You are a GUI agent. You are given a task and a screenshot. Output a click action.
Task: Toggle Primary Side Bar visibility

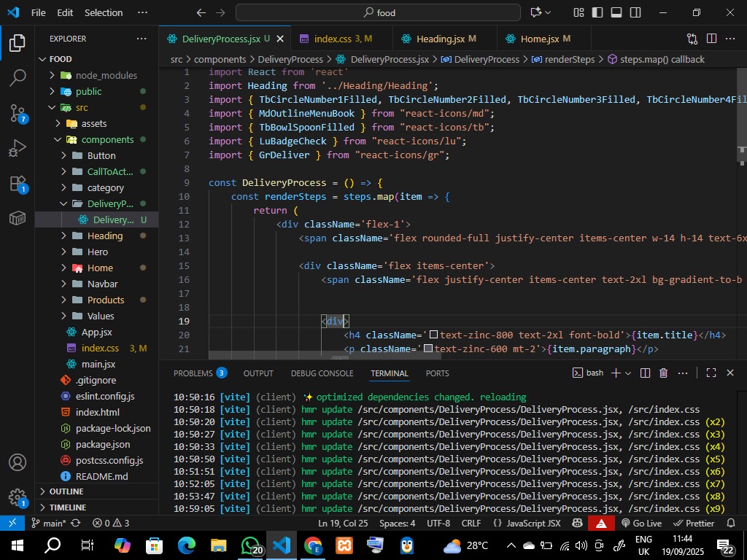[x=597, y=13]
